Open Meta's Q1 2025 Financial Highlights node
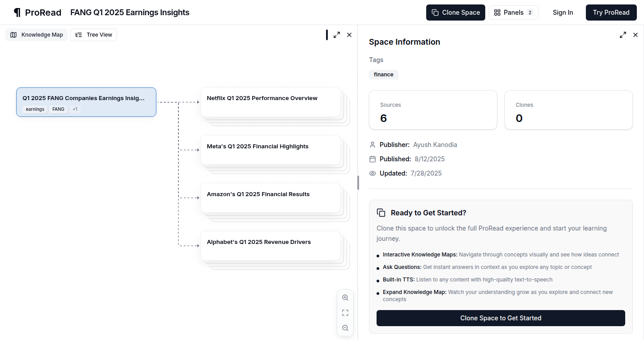Screen dimensions: 644x340 tap(271, 150)
